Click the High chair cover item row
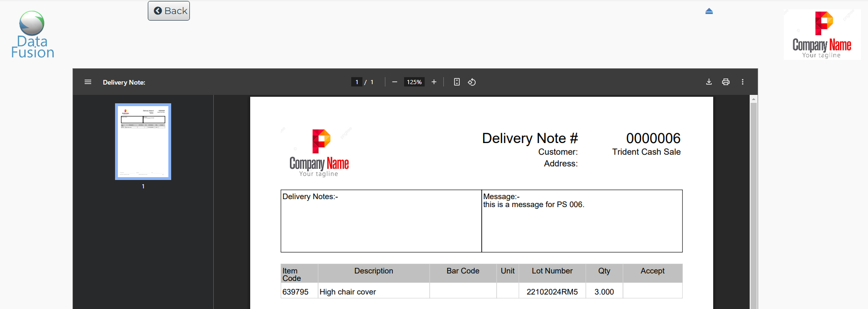Image resolution: width=868 pixels, height=309 pixels. point(347,292)
